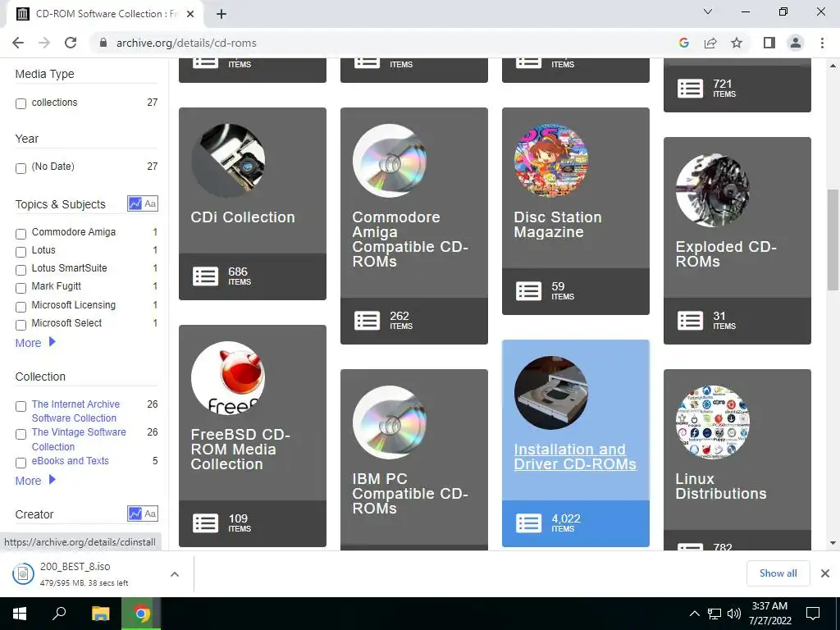840x630 pixels.
Task: Check The Internet Archive Software Collection box
Action: (x=21, y=406)
